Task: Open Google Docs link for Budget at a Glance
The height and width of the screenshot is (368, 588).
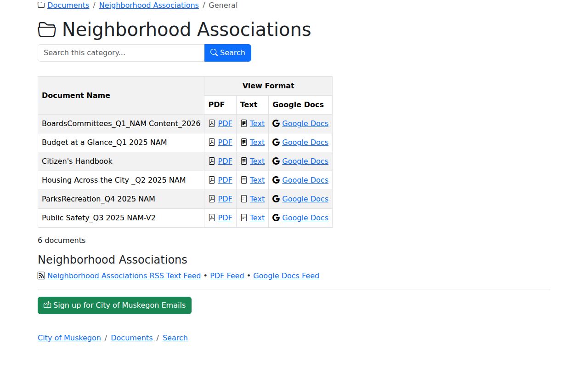Action: (x=305, y=142)
